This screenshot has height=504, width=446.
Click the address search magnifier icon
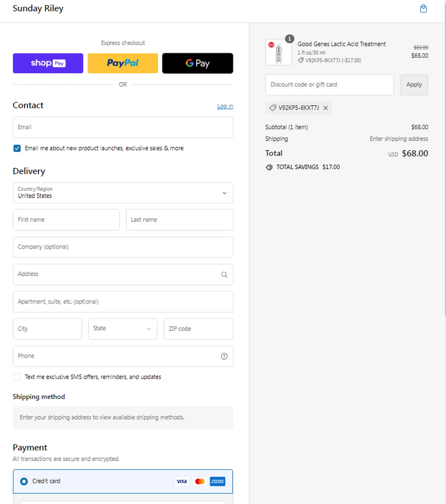coord(224,275)
